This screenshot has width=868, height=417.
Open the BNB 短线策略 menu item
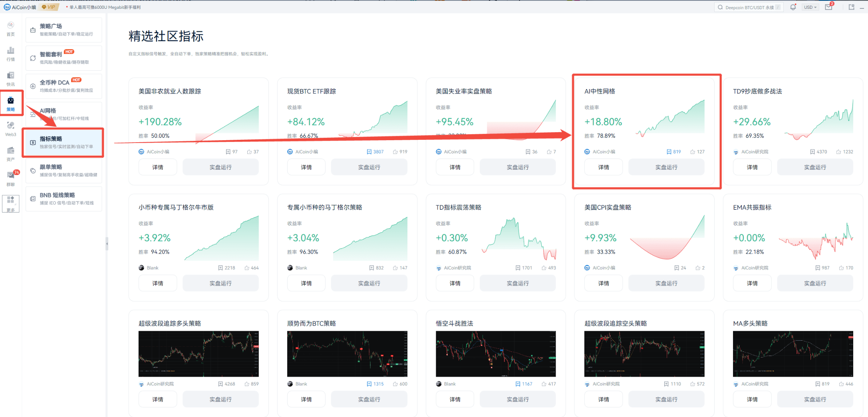(x=64, y=199)
